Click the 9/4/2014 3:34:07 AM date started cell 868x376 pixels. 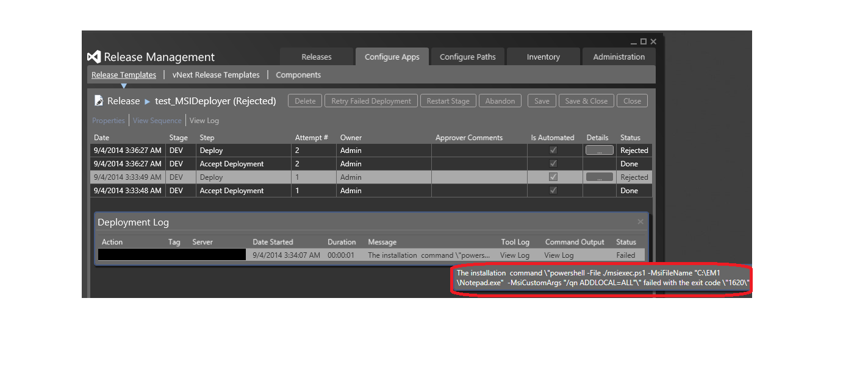click(286, 255)
